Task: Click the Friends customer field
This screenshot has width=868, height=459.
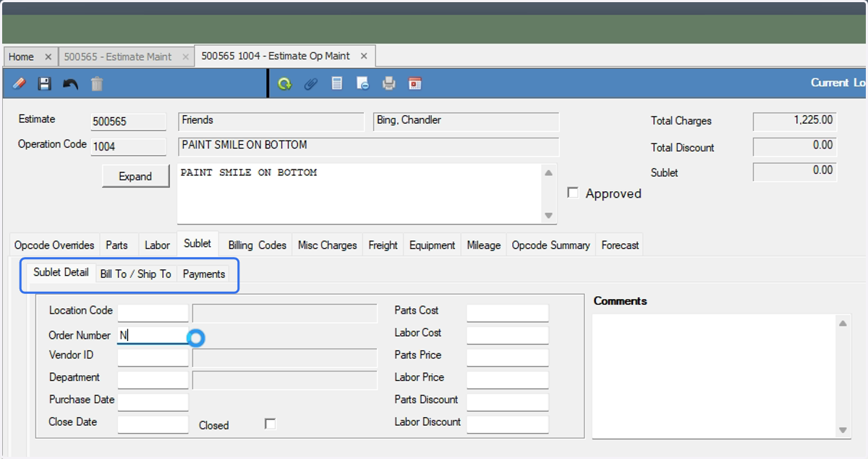Action: (271, 121)
